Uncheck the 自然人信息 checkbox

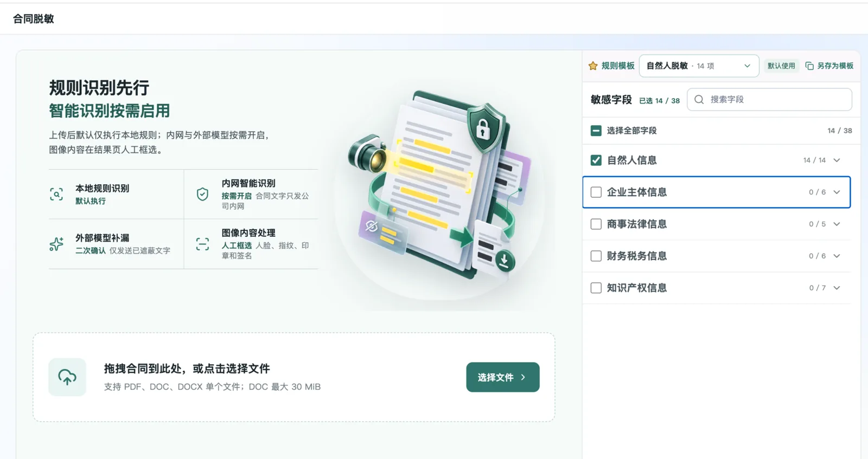[596, 160]
